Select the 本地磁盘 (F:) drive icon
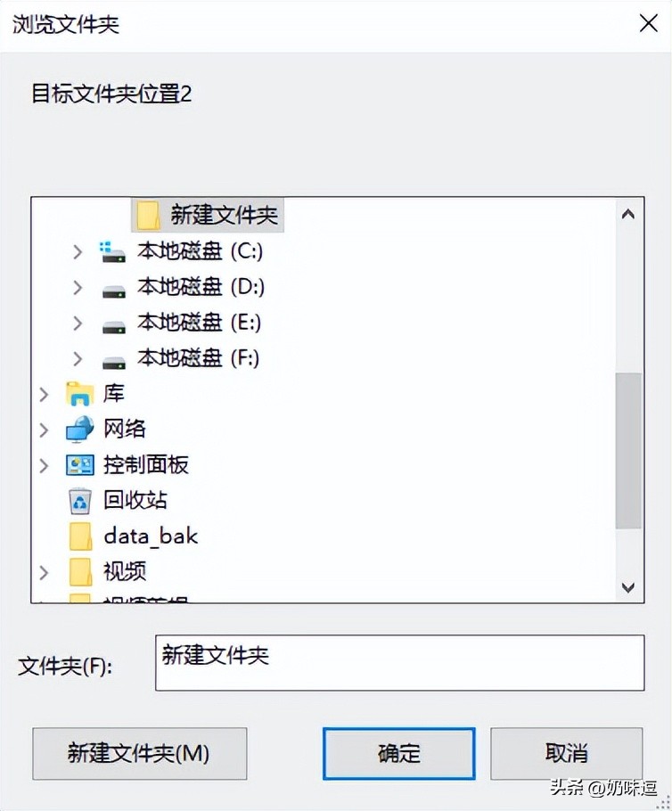Image resolution: width=672 pixels, height=811 pixels. [114, 358]
